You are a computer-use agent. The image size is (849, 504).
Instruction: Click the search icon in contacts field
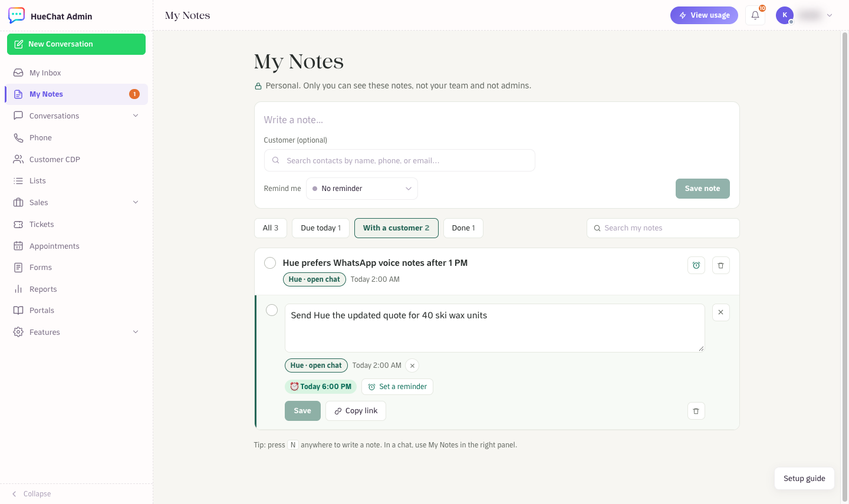tap(275, 160)
